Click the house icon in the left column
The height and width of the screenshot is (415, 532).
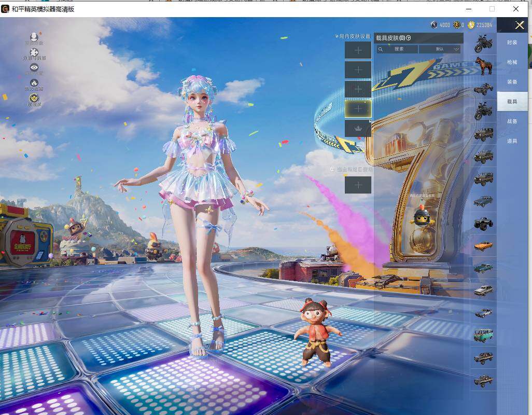(34, 83)
